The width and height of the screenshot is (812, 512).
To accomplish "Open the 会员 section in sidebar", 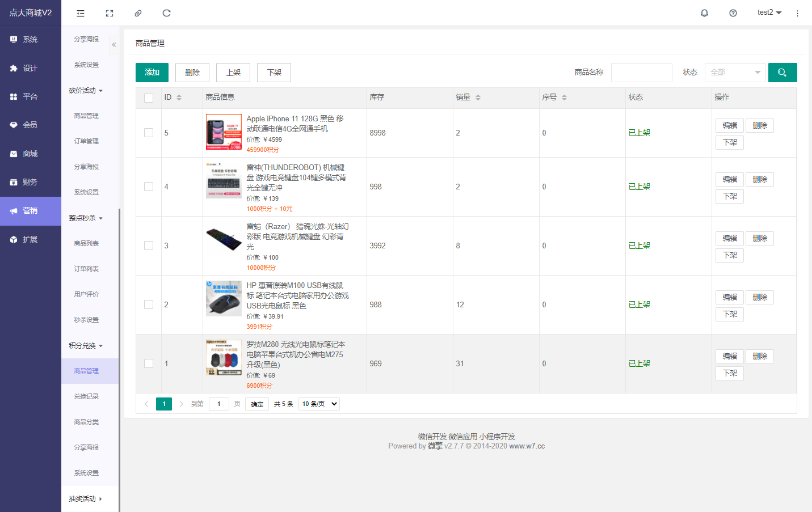I will click(x=31, y=125).
